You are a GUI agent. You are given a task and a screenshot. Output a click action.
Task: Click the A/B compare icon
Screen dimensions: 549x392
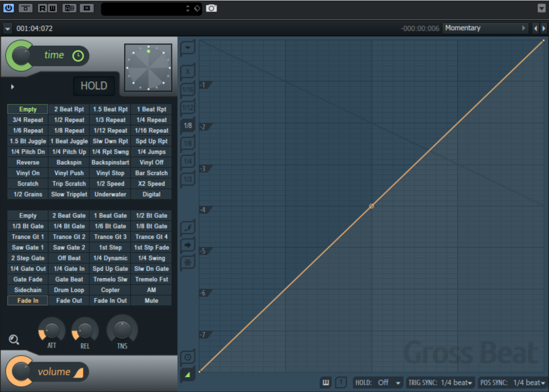69,8
